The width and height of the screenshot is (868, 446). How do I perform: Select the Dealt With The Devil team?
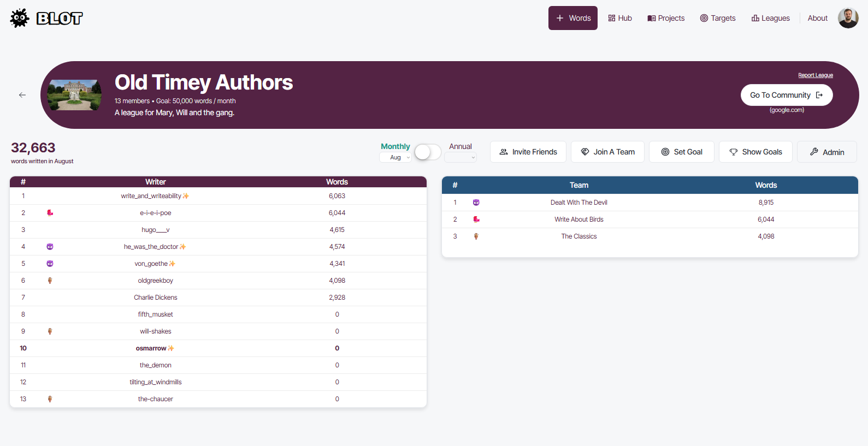point(579,203)
